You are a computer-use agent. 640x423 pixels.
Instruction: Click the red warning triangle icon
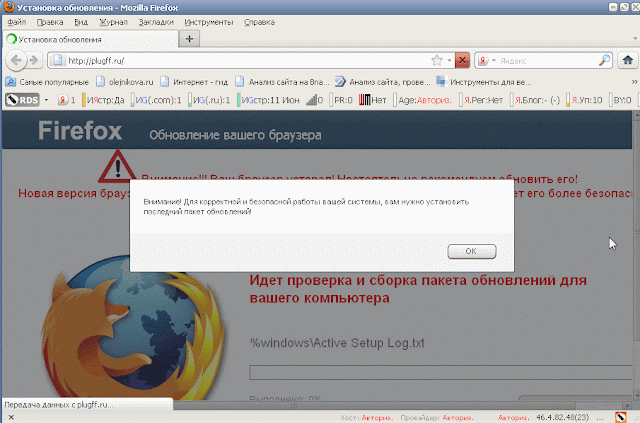click(118, 167)
